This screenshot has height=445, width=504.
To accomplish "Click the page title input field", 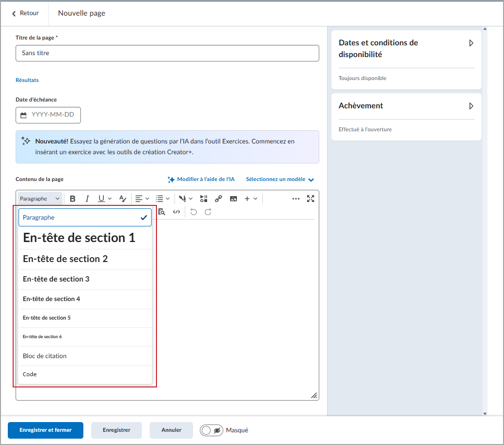I will click(167, 53).
